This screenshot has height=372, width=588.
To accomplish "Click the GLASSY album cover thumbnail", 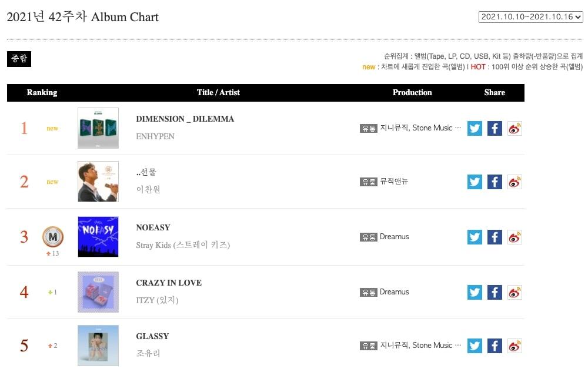I will click(98, 346).
